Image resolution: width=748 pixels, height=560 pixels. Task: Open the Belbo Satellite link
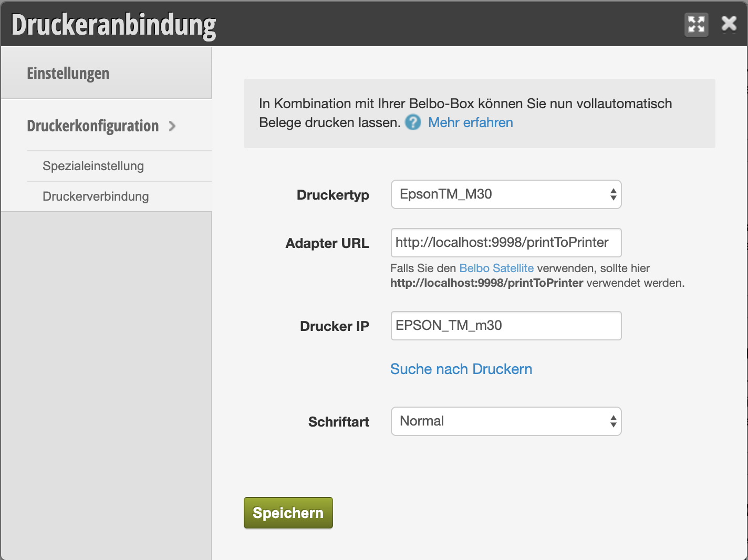click(x=496, y=268)
